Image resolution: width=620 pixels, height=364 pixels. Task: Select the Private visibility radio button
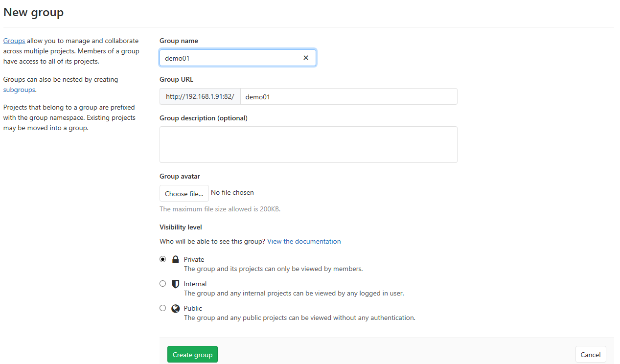pyautogui.click(x=163, y=259)
